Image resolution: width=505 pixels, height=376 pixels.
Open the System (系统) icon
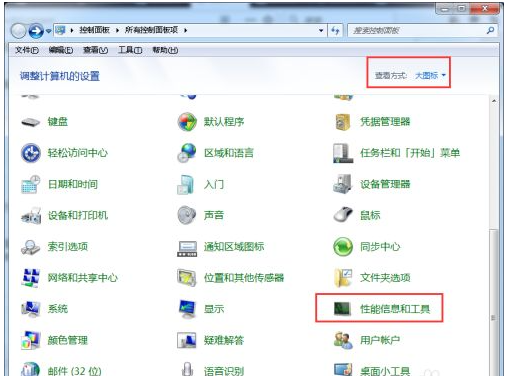pyautogui.click(x=31, y=309)
